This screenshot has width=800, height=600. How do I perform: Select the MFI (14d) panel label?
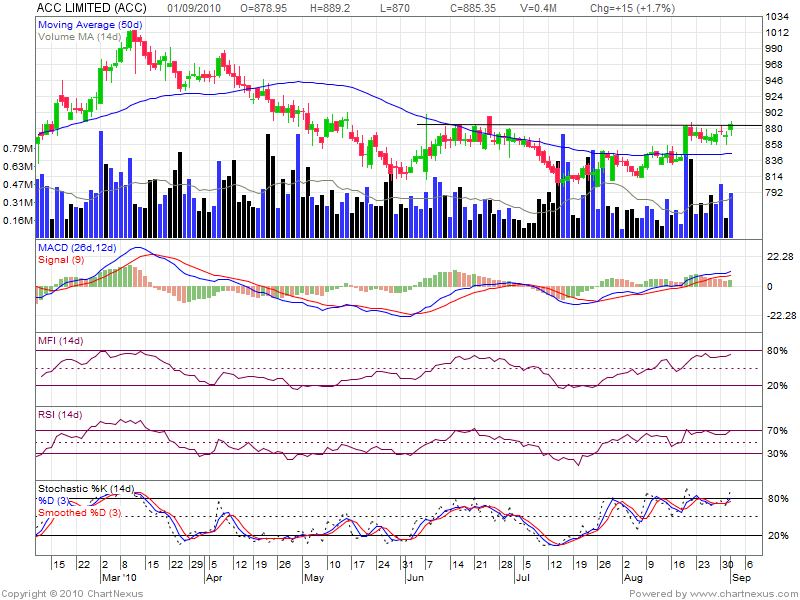pos(60,342)
